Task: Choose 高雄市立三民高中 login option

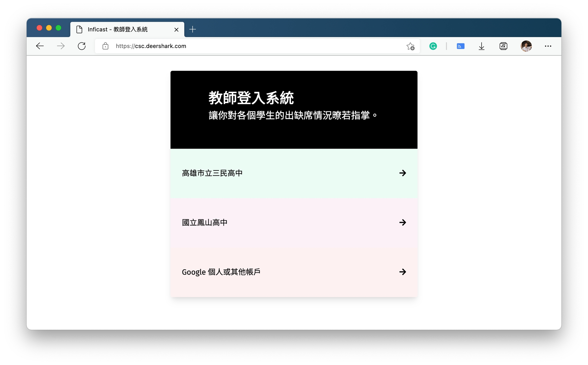Action: click(x=294, y=173)
